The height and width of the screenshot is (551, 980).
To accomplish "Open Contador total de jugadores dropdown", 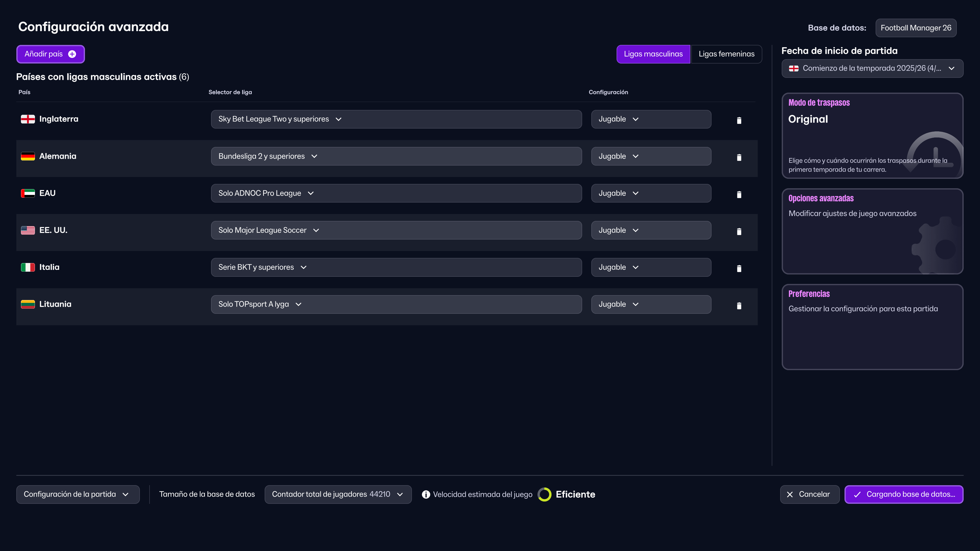I will [x=337, y=494].
